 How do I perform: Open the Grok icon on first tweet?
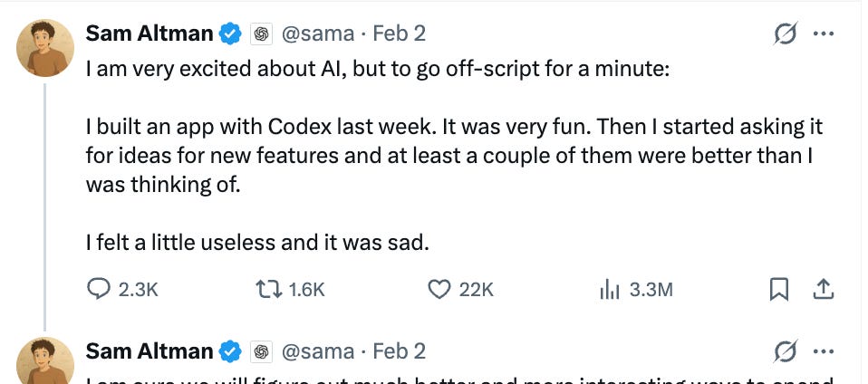coord(784,34)
